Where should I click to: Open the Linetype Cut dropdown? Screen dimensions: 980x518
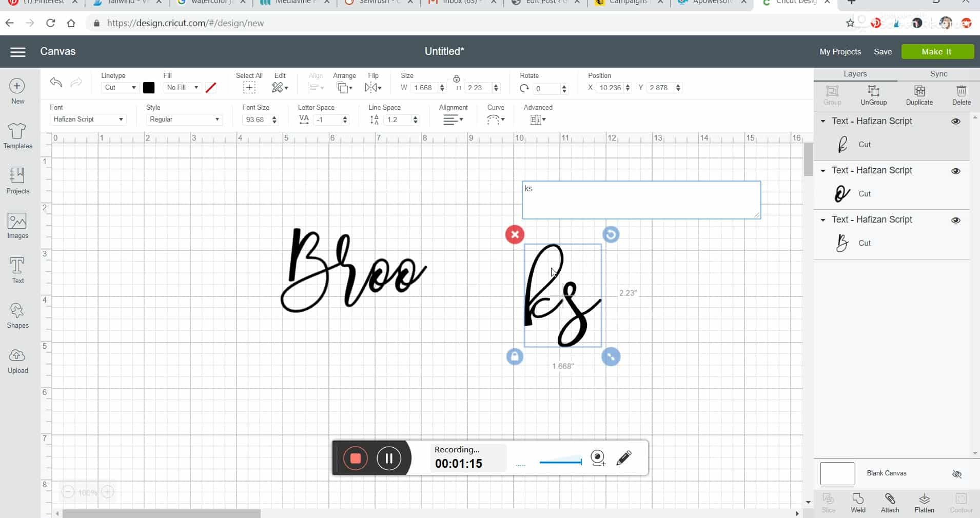(120, 88)
